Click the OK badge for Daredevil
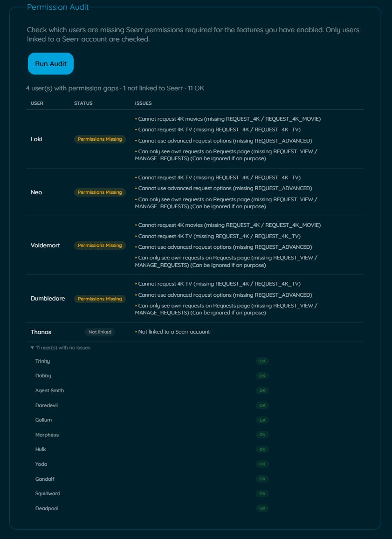 coord(262,405)
